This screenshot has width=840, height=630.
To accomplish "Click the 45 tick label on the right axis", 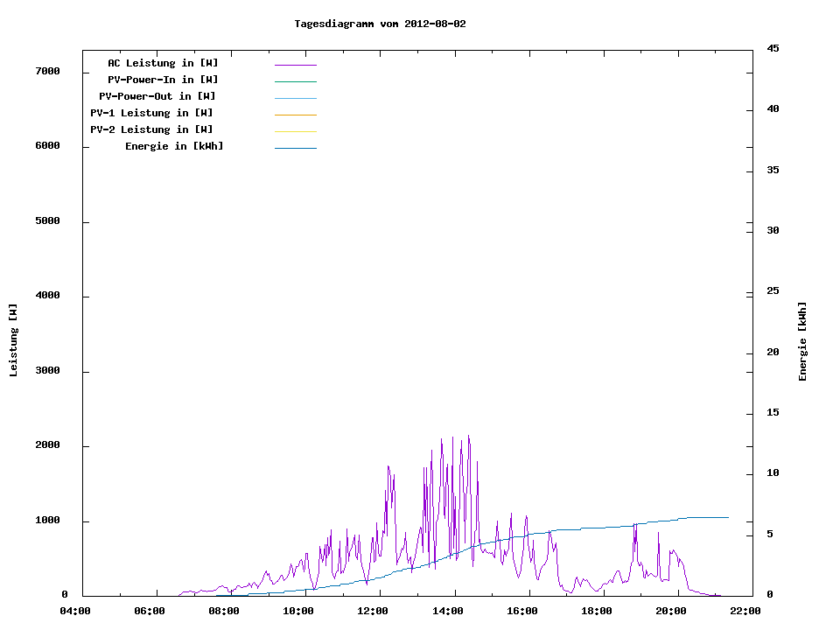I will point(773,48).
